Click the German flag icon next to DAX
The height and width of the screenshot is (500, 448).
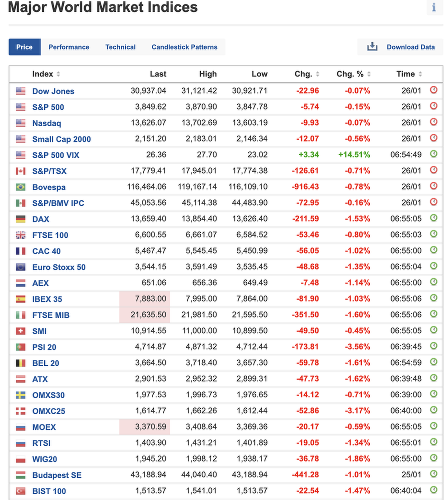point(21,219)
